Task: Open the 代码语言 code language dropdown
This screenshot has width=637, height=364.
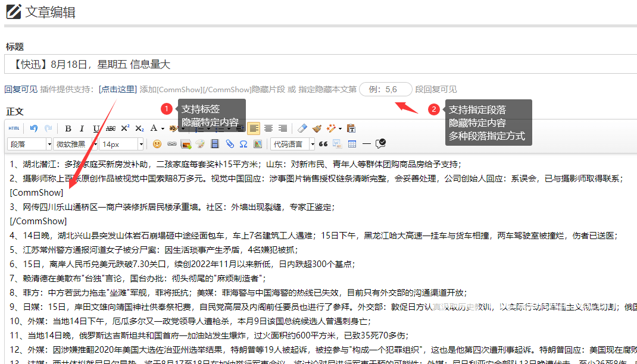Action: [x=291, y=144]
